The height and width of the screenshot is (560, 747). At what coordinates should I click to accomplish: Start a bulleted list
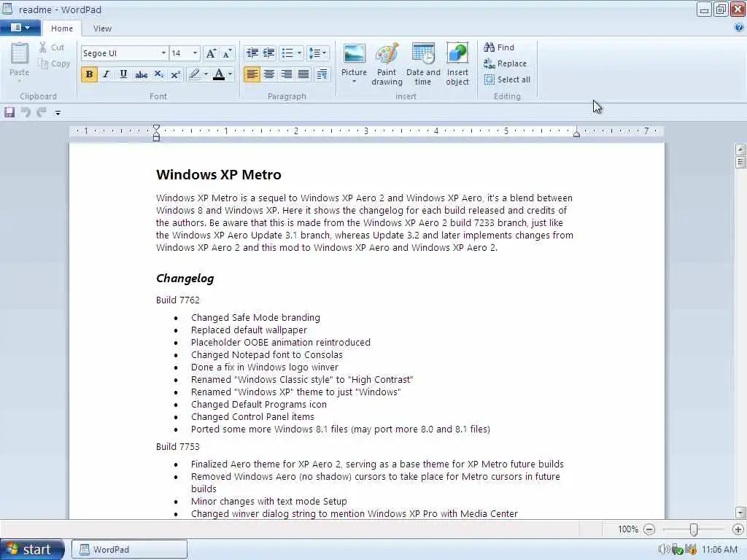click(287, 52)
